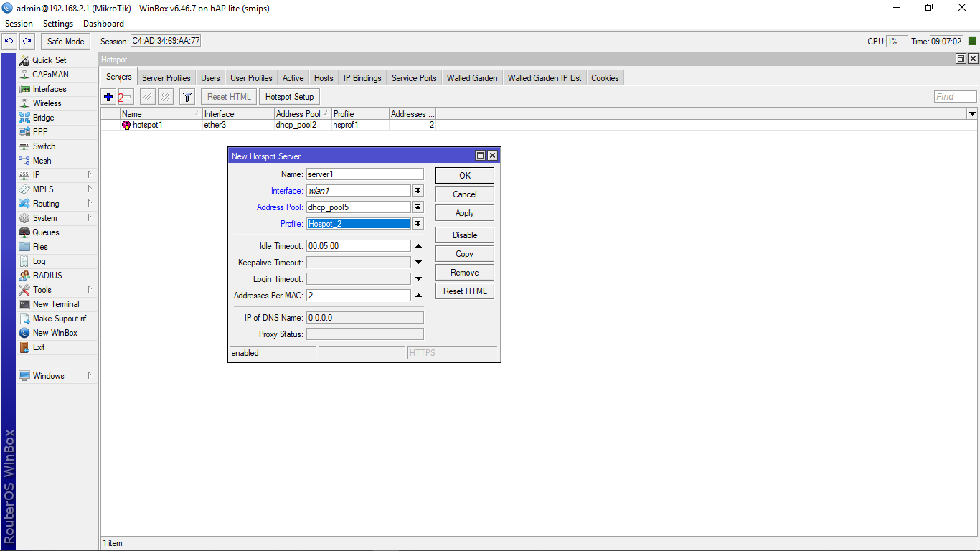Select hotspot1 server row icon
980x551 pixels.
pos(126,125)
